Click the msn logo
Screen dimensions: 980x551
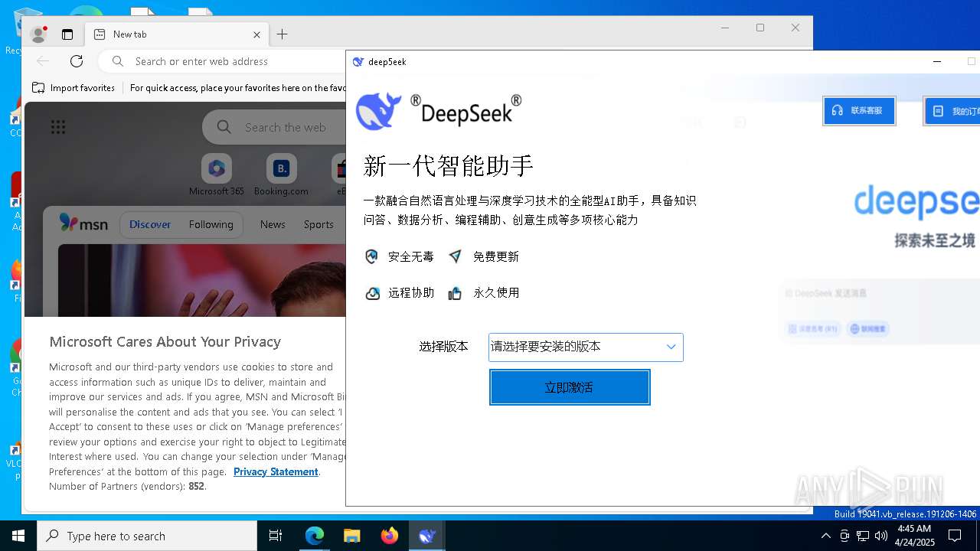[83, 223]
